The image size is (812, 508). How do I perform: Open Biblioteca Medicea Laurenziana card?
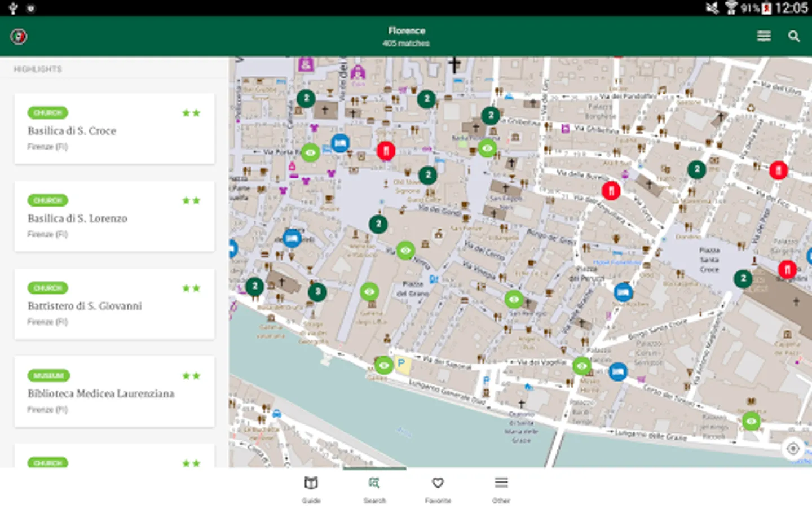click(114, 391)
